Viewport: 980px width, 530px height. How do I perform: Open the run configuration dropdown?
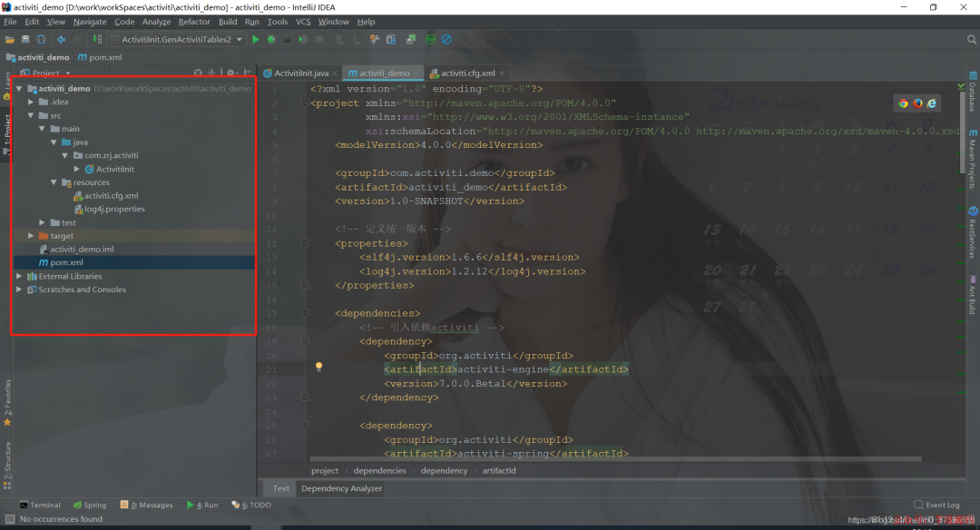(176, 39)
